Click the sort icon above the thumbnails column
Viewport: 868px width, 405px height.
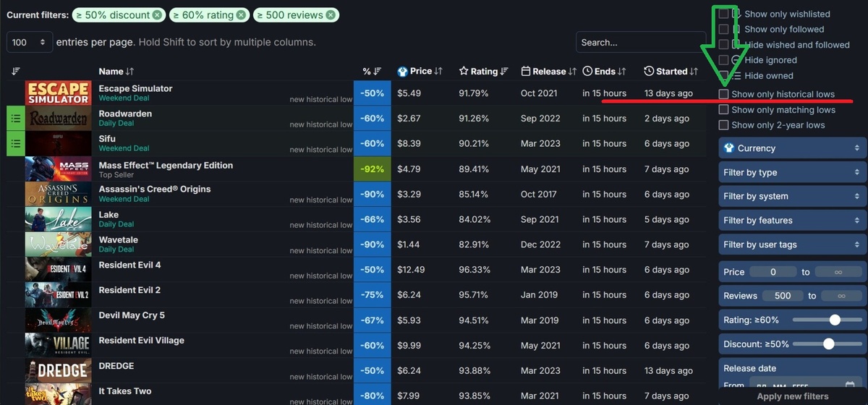pos(16,71)
